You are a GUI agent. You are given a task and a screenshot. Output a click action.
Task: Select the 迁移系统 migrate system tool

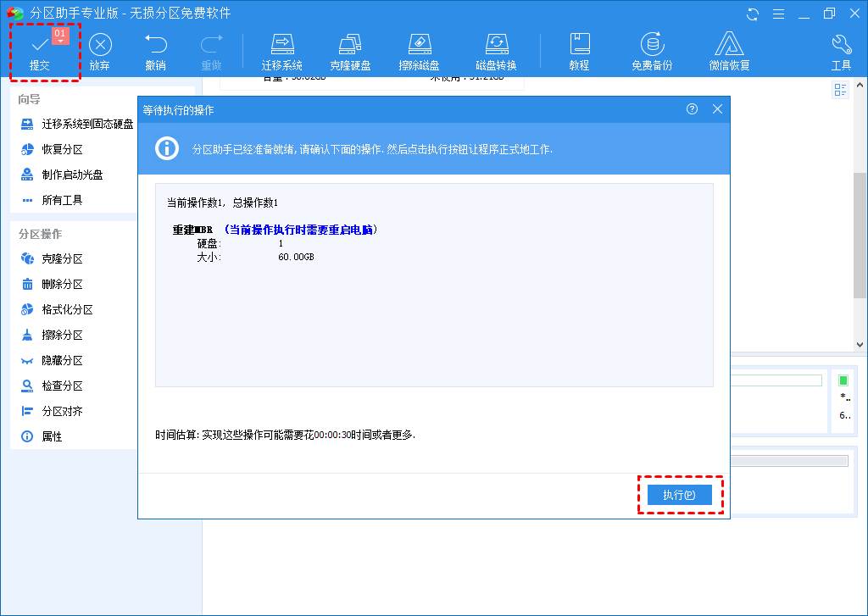point(282,49)
